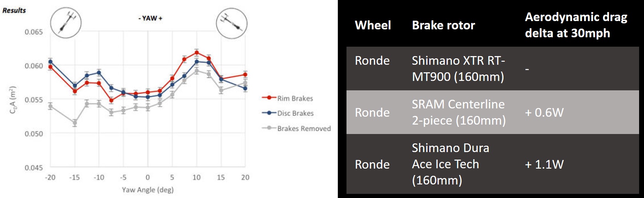644x198 pixels.
Task: Click the gray brakes removed data point at -15 degrees
Action: click(x=75, y=123)
